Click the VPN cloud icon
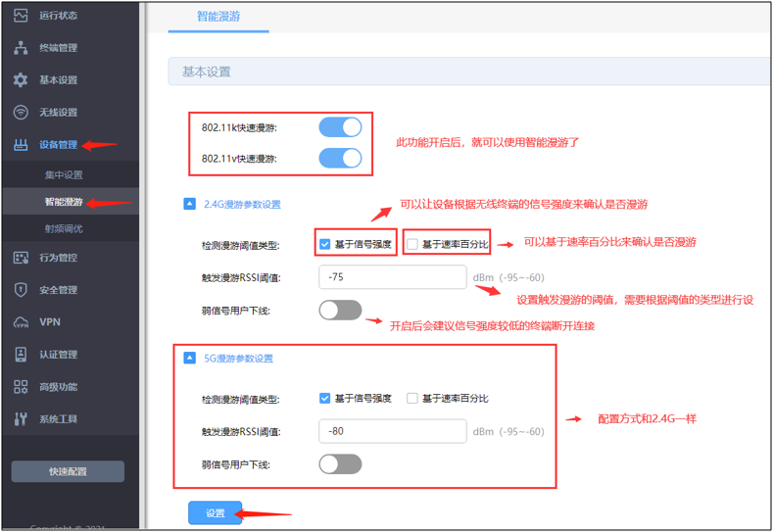 coord(21,322)
